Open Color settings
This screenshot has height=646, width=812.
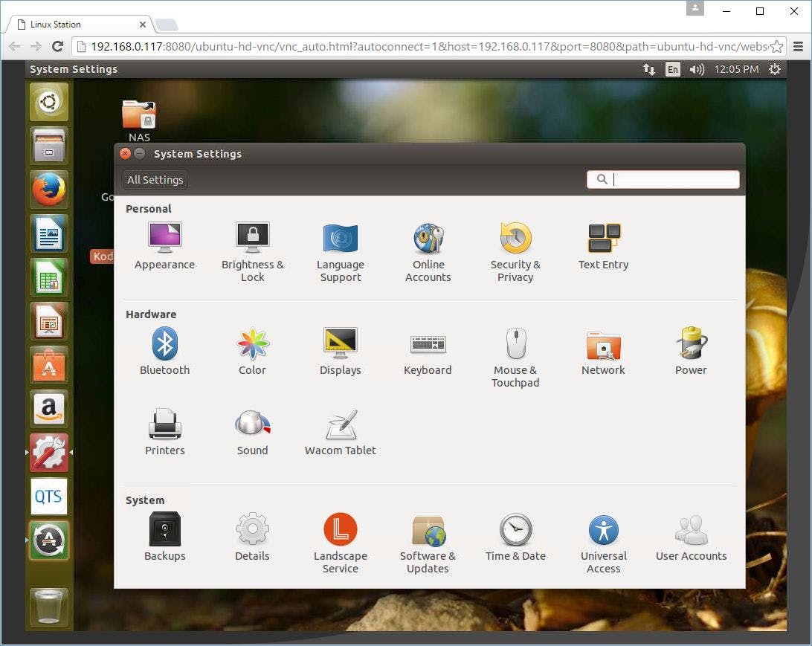pyautogui.click(x=252, y=352)
